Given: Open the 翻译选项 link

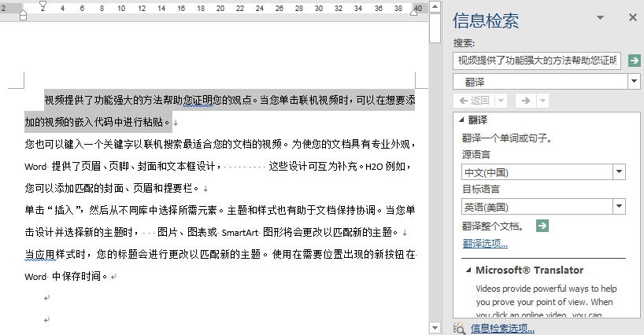Looking at the screenshot, I should coord(485,244).
